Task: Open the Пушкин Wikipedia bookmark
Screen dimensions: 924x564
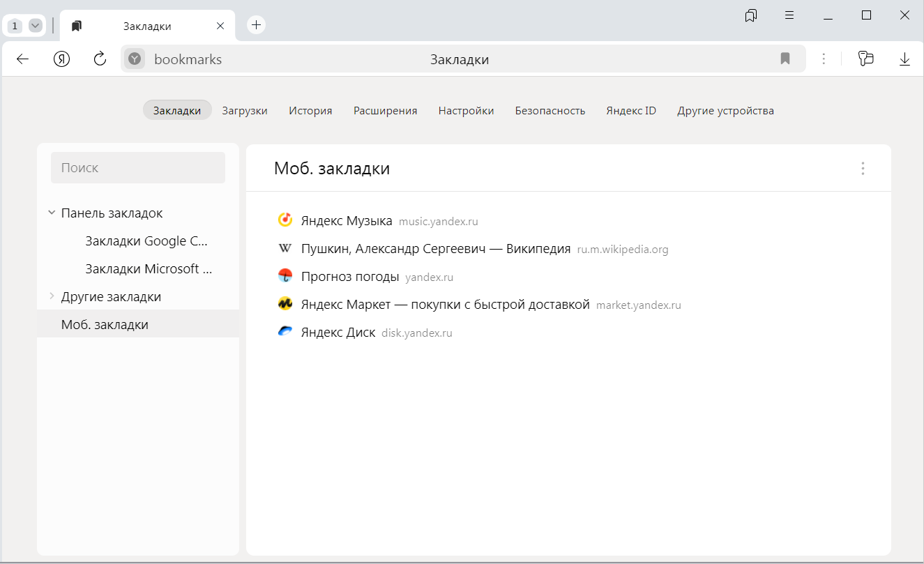Action: coord(435,249)
